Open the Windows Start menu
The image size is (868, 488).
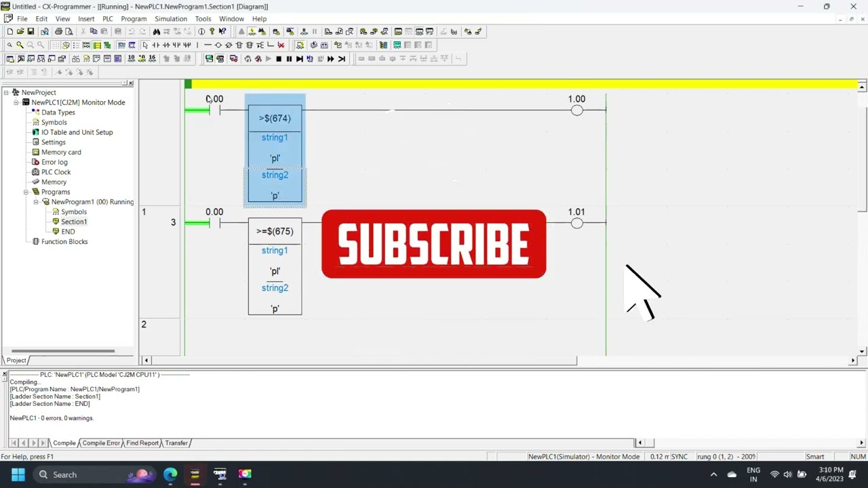18,474
